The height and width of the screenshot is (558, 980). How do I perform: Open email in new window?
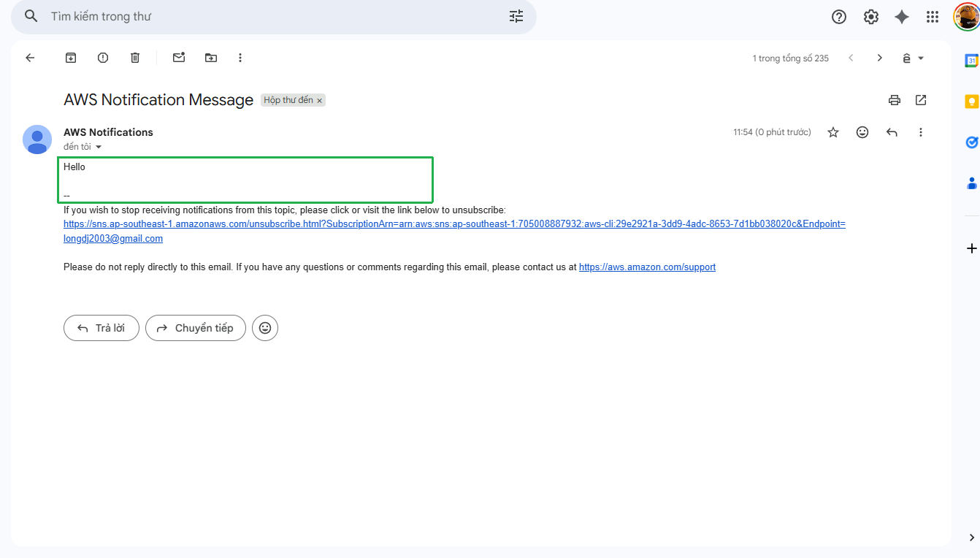pos(921,100)
